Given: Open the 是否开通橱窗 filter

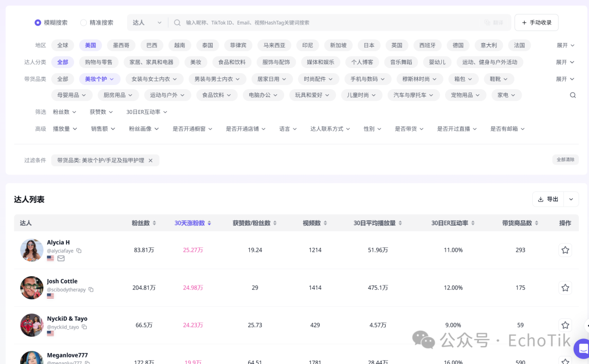Looking at the screenshot, I should pos(193,129).
